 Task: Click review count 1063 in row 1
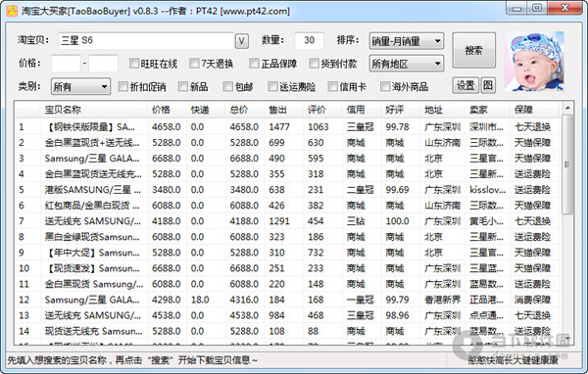[x=318, y=127]
